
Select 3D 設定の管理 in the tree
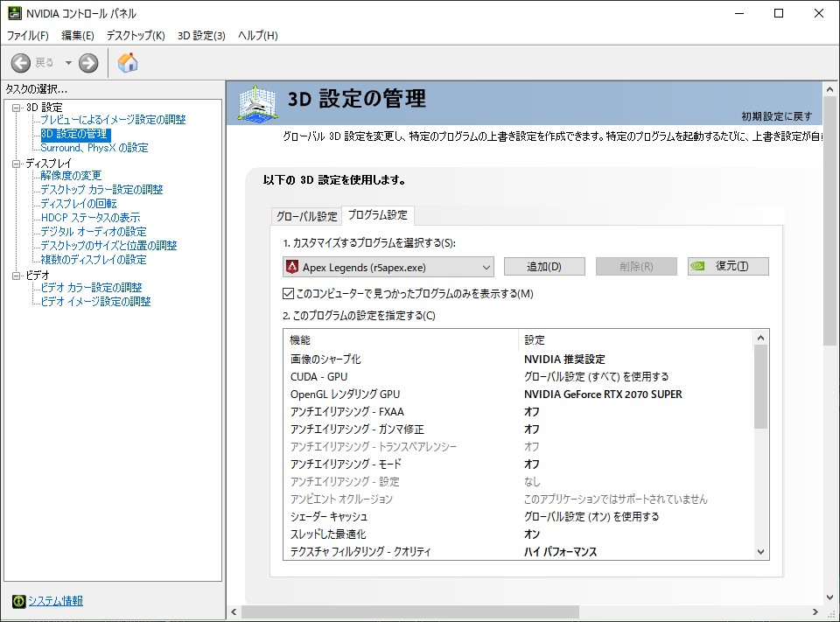tap(75, 134)
